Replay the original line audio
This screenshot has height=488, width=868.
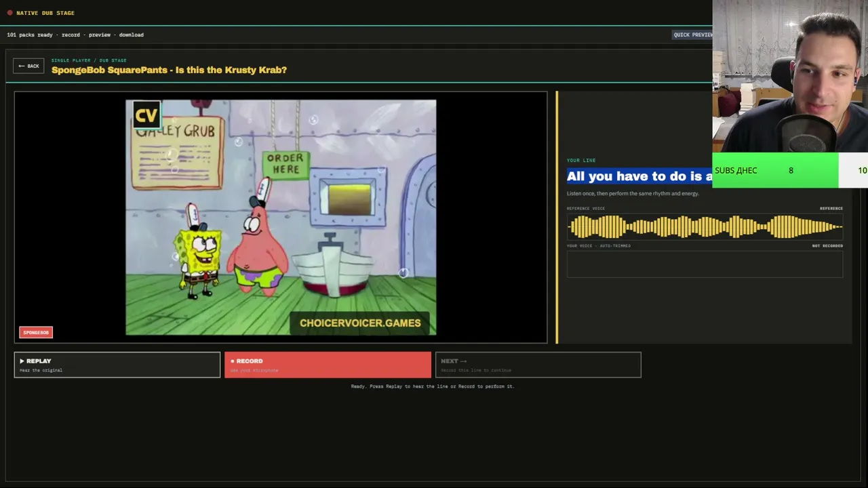point(117,365)
